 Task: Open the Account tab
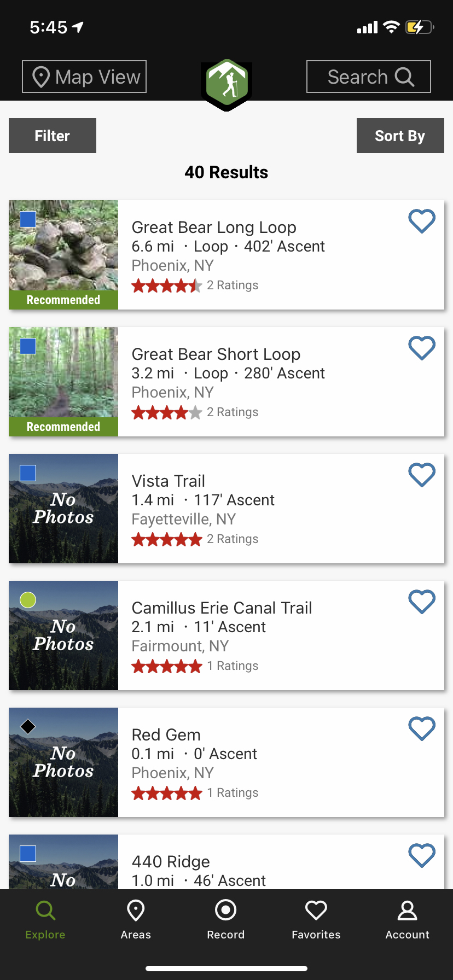pos(407,920)
